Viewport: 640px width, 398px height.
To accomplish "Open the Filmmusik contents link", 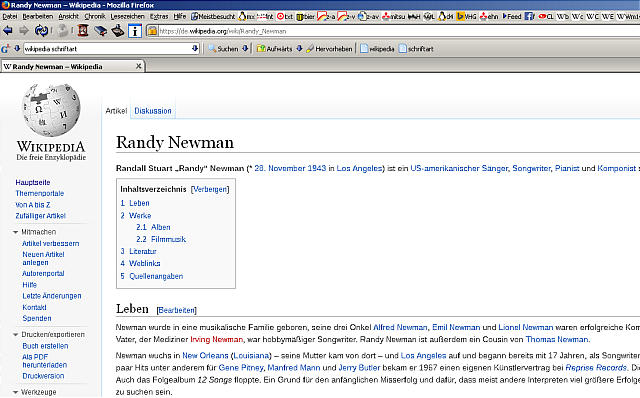I will (x=168, y=239).
